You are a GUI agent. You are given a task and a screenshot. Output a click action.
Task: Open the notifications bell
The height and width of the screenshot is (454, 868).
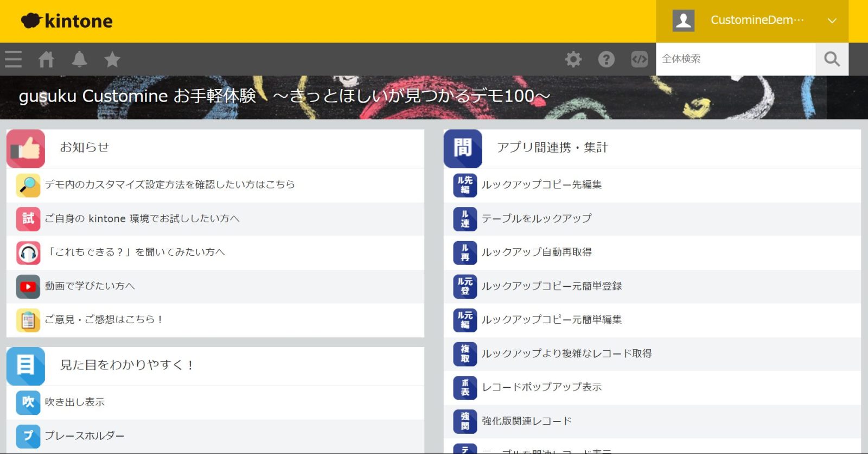coord(79,59)
